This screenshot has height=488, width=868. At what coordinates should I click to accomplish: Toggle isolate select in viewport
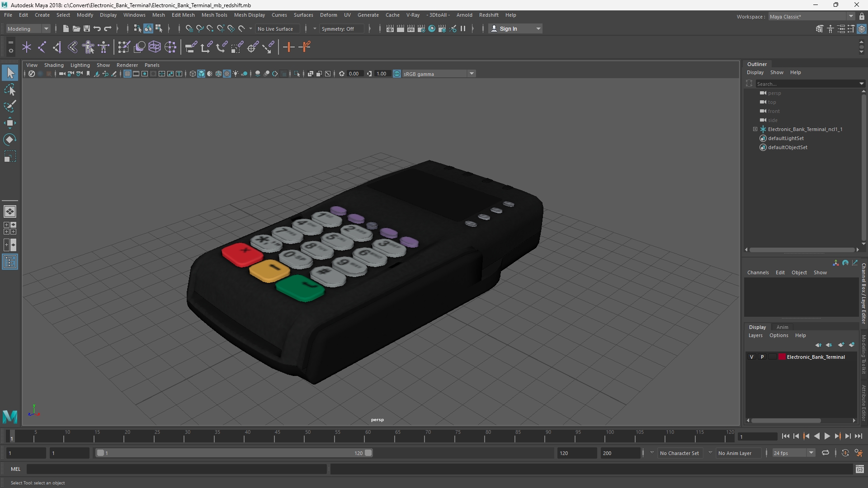coord(297,74)
